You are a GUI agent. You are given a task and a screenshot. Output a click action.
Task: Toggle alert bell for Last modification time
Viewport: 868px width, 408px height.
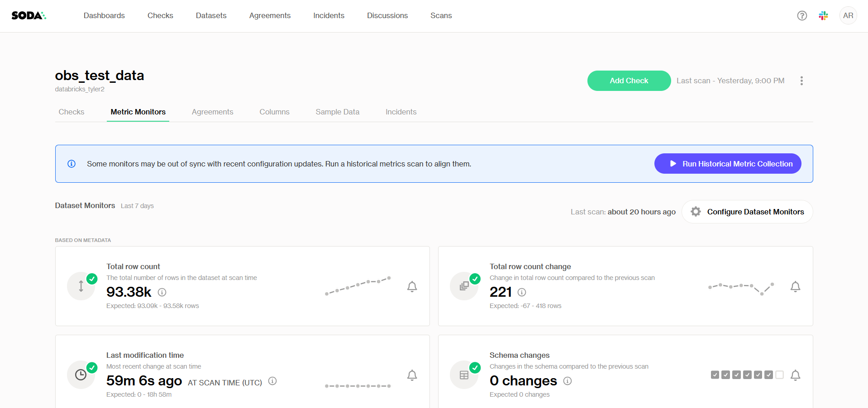click(x=412, y=375)
